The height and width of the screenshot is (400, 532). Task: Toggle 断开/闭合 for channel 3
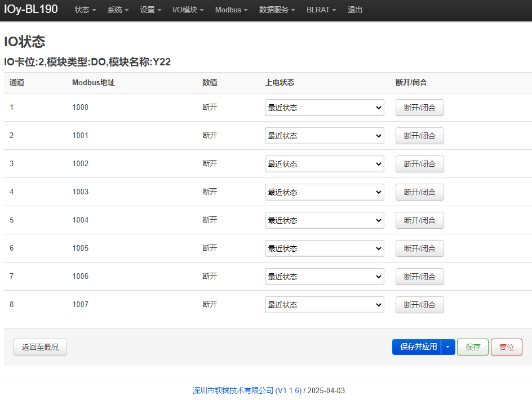pyautogui.click(x=420, y=164)
